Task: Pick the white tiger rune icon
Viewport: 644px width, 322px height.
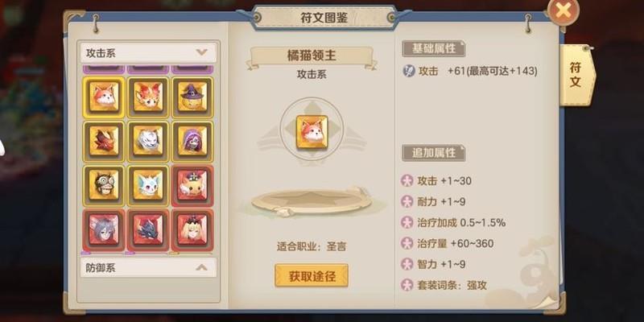Action: 148,141
